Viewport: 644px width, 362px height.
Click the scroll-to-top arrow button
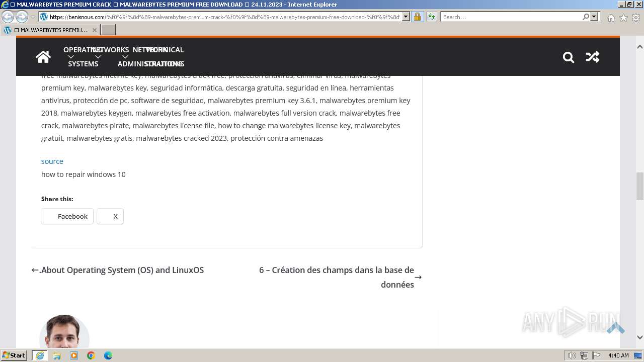tap(615, 328)
